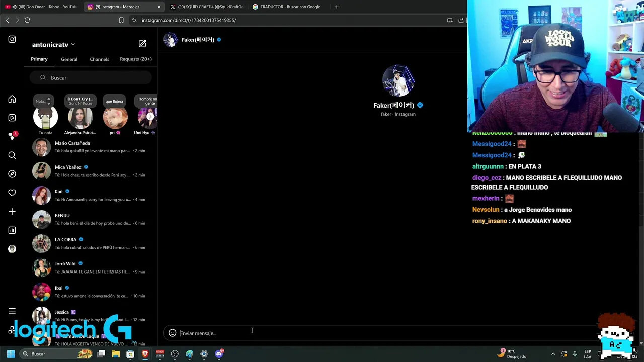Open conversation with Mario Castañeda
The width and height of the screenshot is (644, 362).
click(x=91, y=147)
